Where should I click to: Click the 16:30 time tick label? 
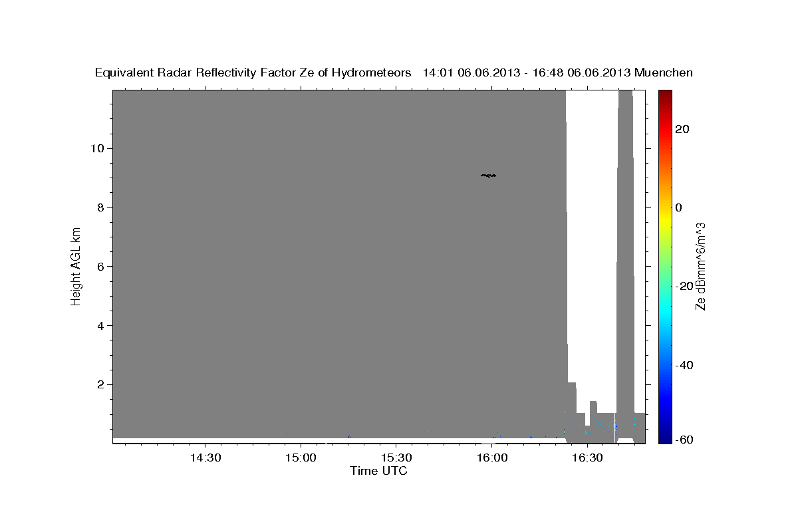click(587, 458)
